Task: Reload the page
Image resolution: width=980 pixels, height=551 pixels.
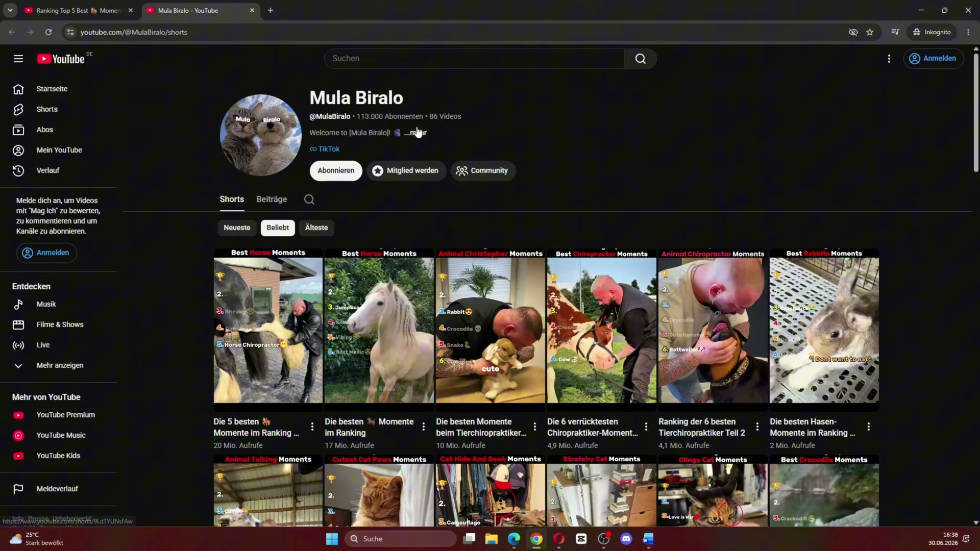Action: click(48, 32)
